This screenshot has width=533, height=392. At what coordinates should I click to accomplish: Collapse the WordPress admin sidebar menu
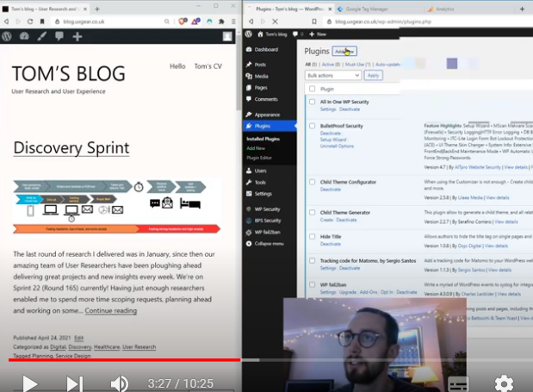[x=268, y=244]
